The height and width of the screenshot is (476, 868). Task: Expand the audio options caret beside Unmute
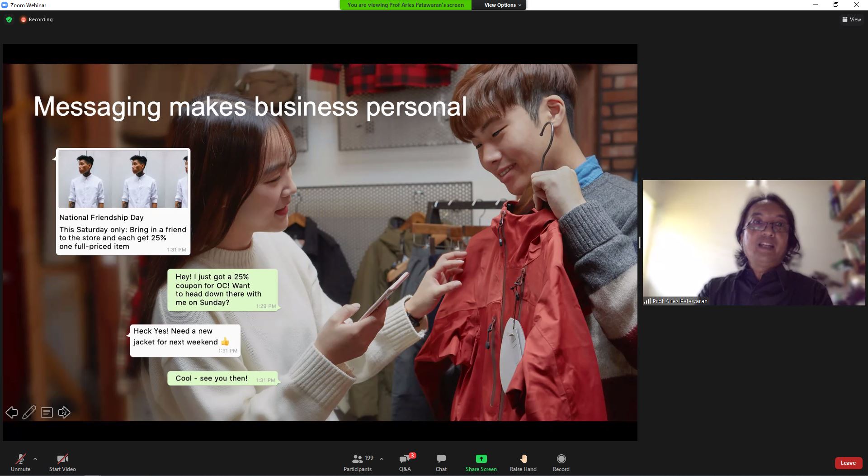(x=35, y=459)
